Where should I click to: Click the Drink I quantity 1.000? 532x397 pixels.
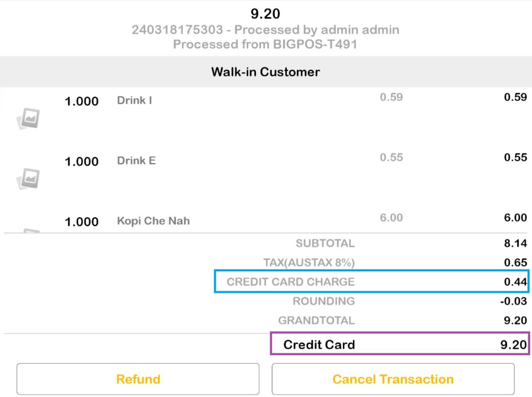(82, 101)
